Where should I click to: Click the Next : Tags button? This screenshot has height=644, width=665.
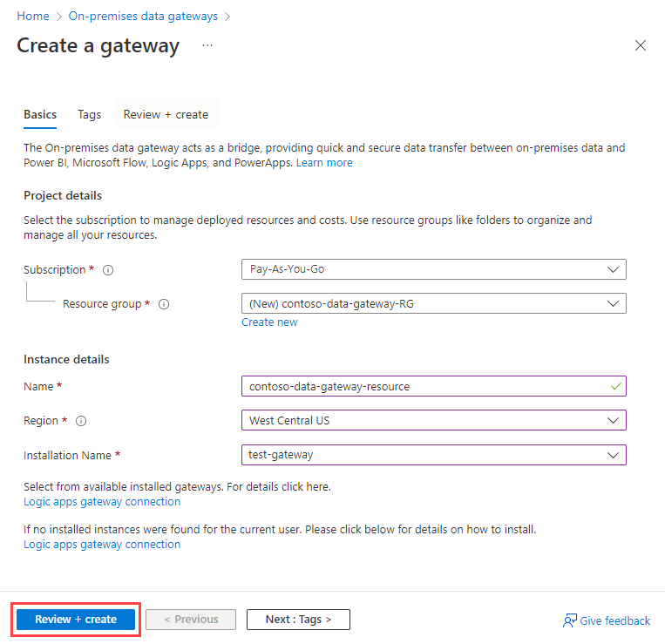tap(298, 620)
